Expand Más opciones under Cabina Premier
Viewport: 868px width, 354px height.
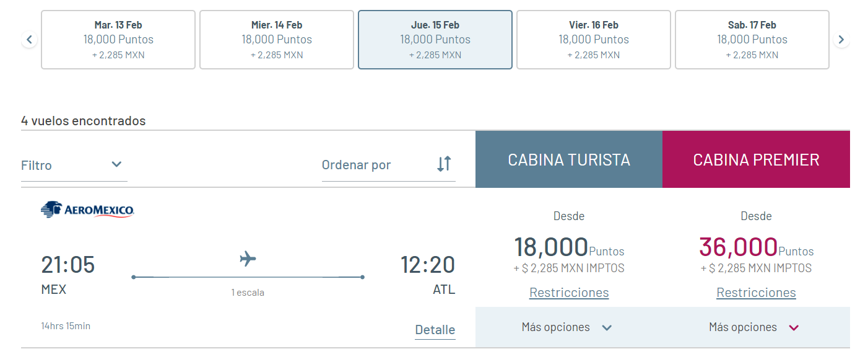coord(756,327)
